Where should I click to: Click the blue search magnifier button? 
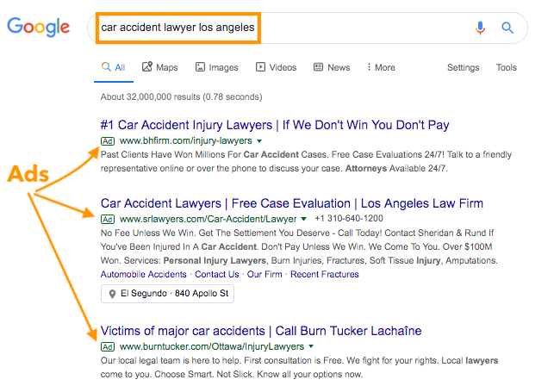click(507, 28)
